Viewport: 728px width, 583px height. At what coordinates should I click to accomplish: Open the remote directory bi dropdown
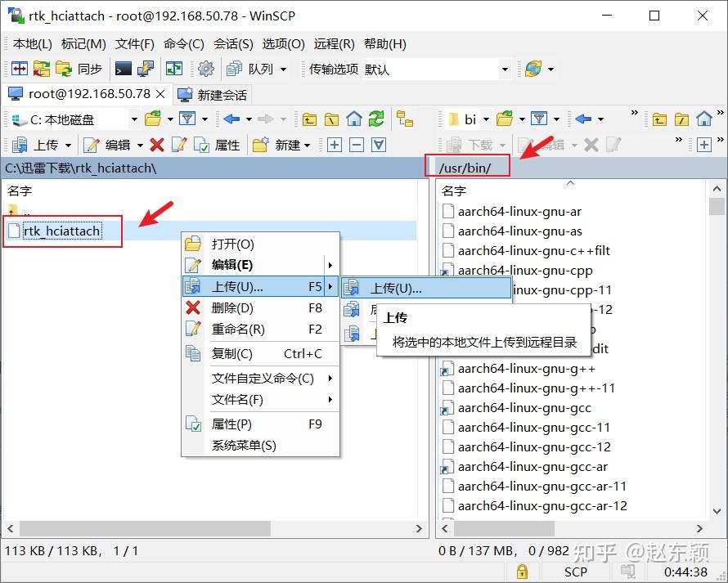(486, 119)
